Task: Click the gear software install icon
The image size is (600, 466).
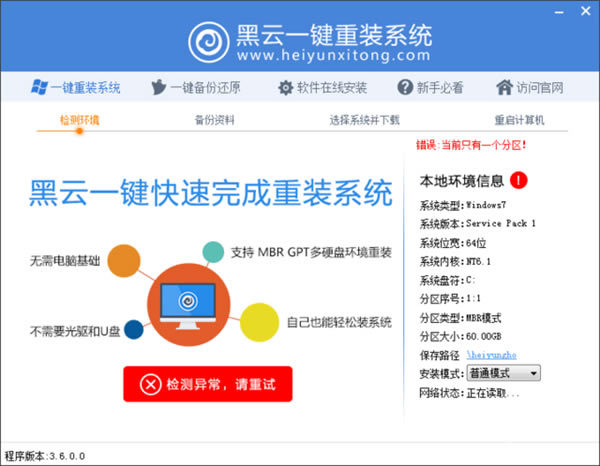Action: coord(285,88)
